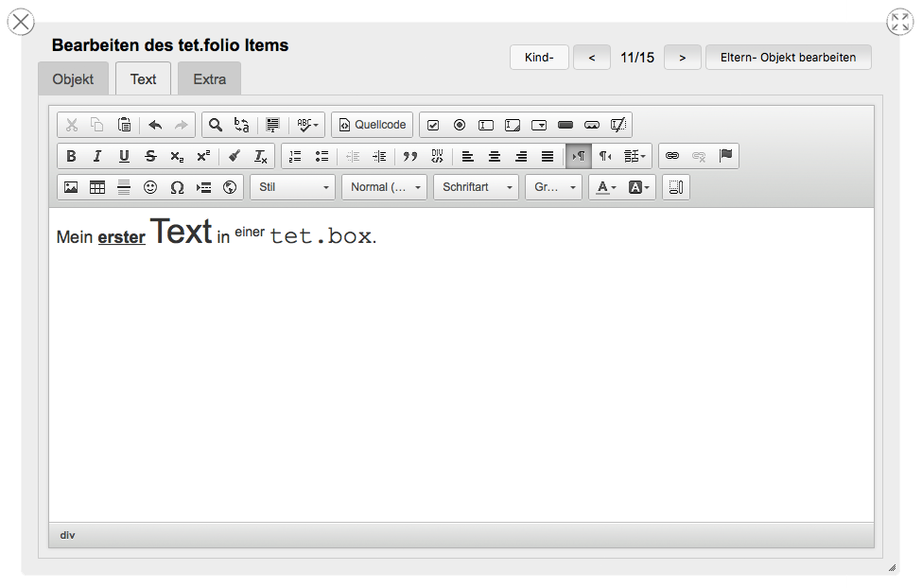
Task: Insert a radio button form element
Action: point(460,125)
